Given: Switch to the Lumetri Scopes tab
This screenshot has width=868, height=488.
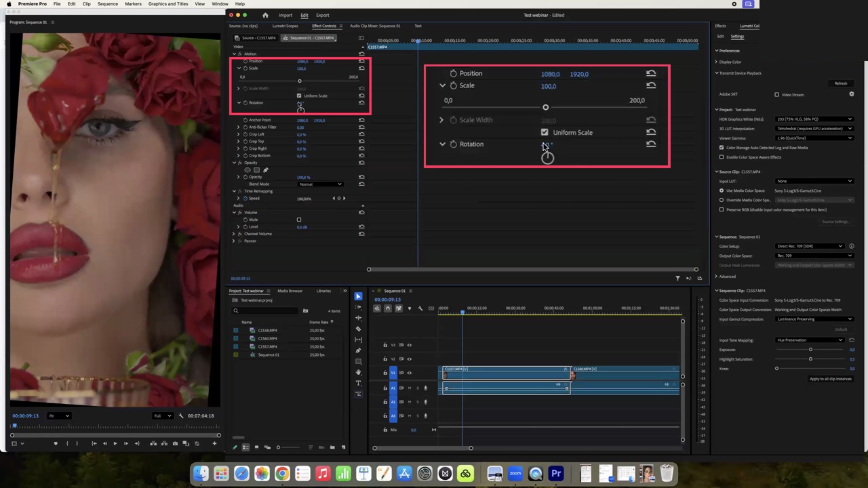Looking at the screenshot, I should [x=285, y=26].
